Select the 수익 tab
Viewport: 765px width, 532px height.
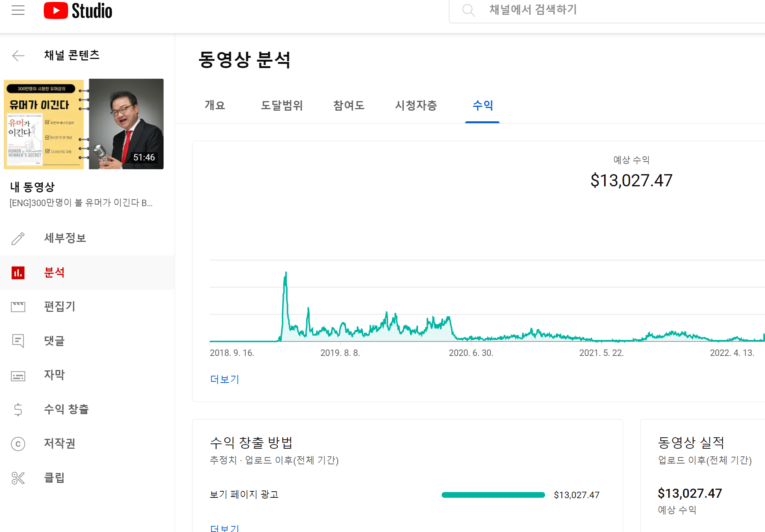click(x=482, y=105)
